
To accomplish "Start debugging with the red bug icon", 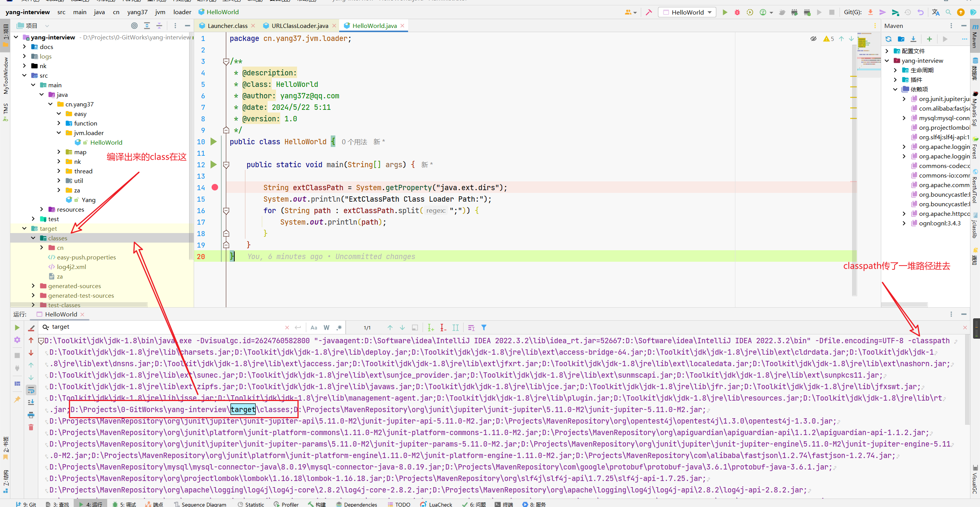I will click(x=737, y=12).
